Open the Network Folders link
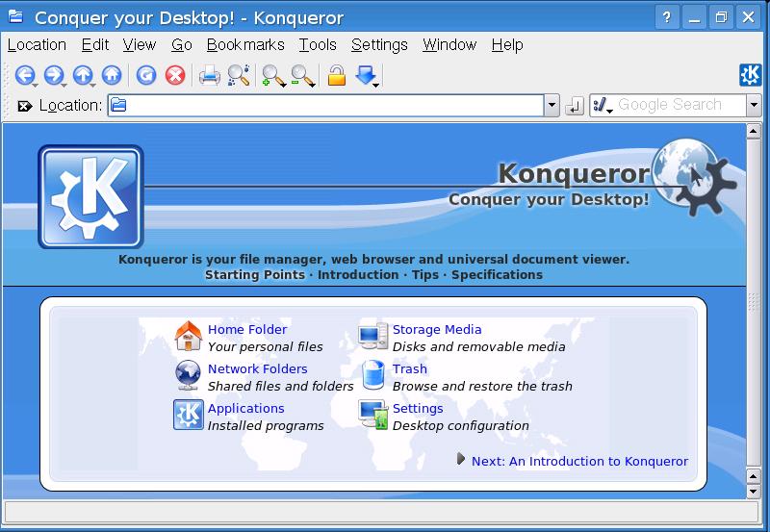This screenshot has height=532, width=770. pyautogui.click(x=258, y=368)
